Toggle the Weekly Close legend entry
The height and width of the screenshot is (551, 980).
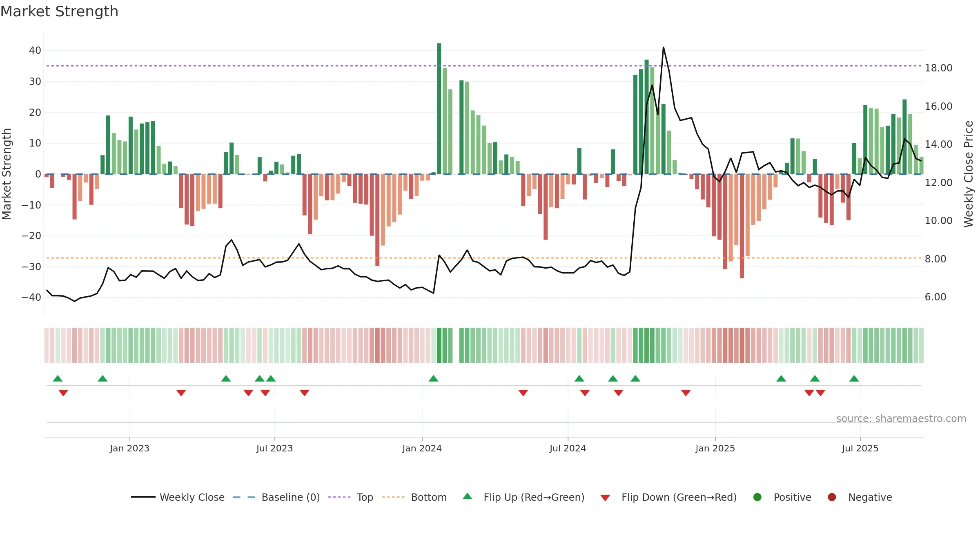(x=178, y=497)
